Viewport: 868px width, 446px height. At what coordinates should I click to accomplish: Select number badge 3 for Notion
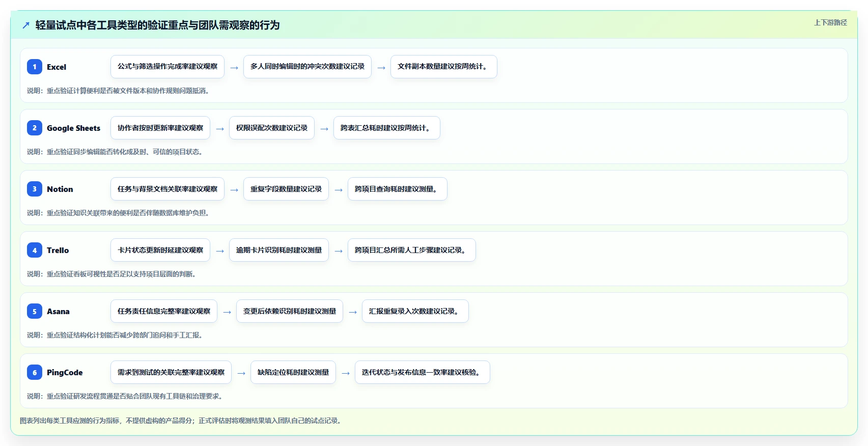(35, 189)
